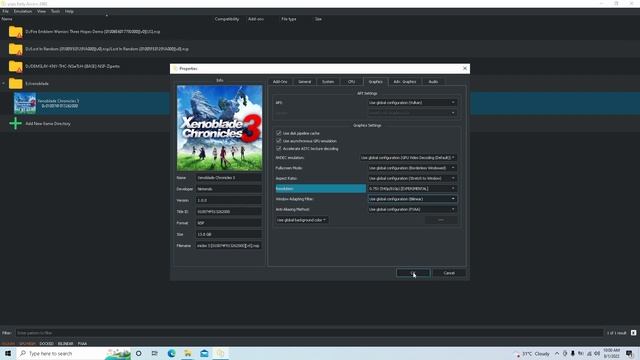Switch to the CPU tab

coord(351,82)
